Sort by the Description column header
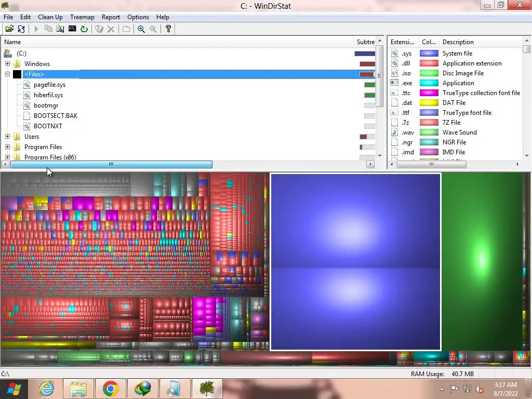The width and height of the screenshot is (532, 399). [481, 42]
